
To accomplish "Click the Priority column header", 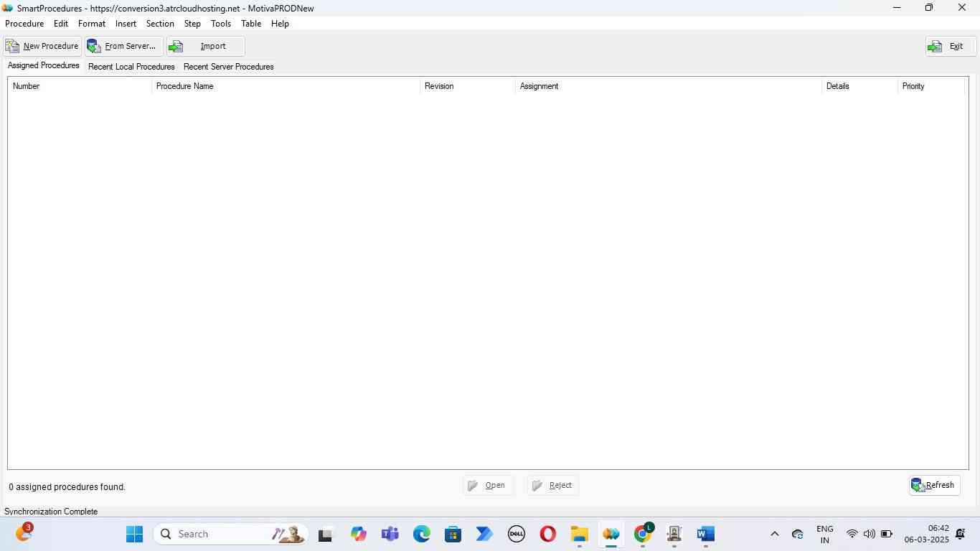I will pyautogui.click(x=930, y=86).
